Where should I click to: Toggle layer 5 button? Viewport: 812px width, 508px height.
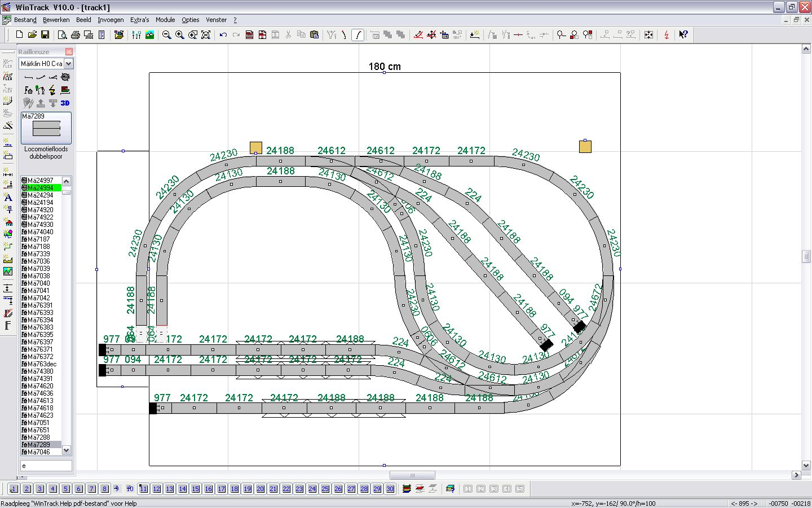point(65,489)
